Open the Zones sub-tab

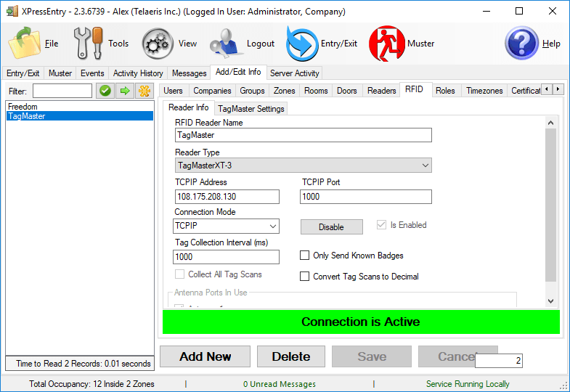click(x=284, y=91)
